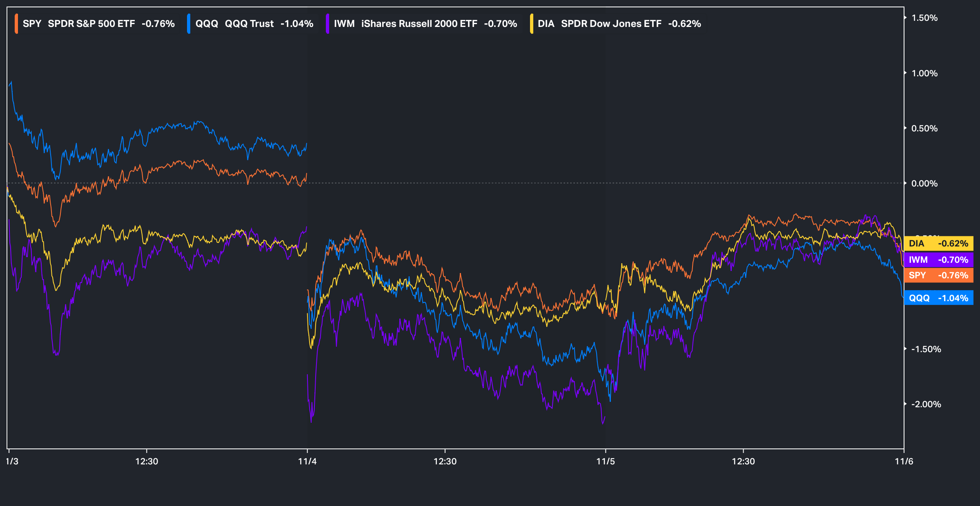
Task: Click the yellow DIA legend color bar
Action: click(x=531, y=24)
